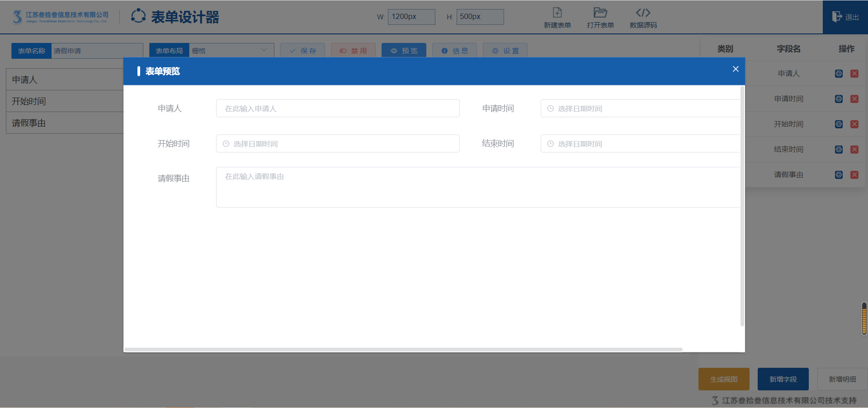The width and height of the screenshot is (868, 408).
Task: Click the New Form (新建表单) icon
Action: [557, 13]
